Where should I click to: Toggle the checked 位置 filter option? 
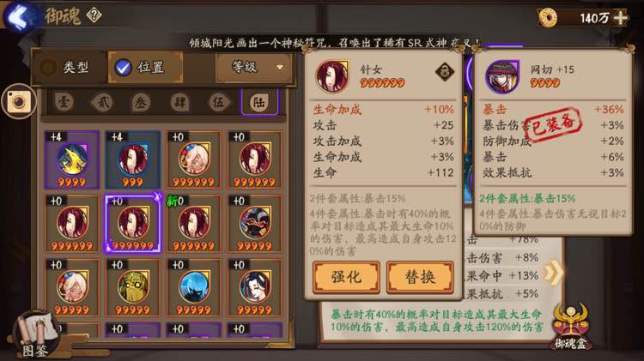145,67
